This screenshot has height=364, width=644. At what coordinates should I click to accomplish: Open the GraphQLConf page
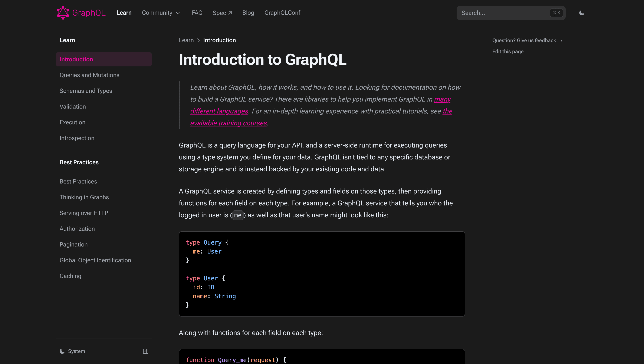[x=282, y=13]
